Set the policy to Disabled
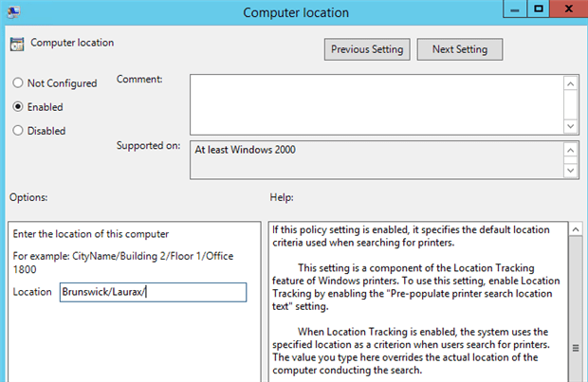Screen dimensions: 588x382 pos(18,131)
